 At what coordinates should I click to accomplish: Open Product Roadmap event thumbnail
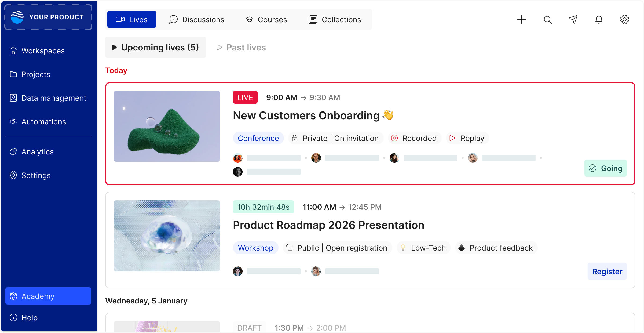pos(167,236)
